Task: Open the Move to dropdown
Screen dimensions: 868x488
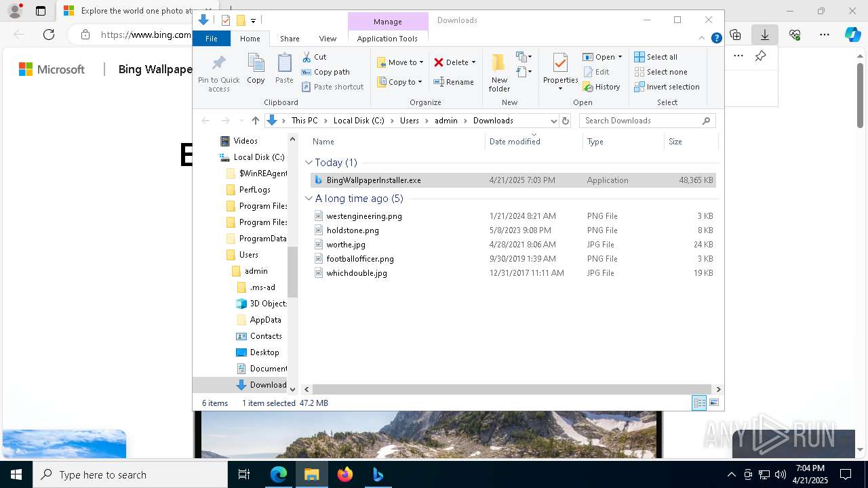Action: [400, 62]
